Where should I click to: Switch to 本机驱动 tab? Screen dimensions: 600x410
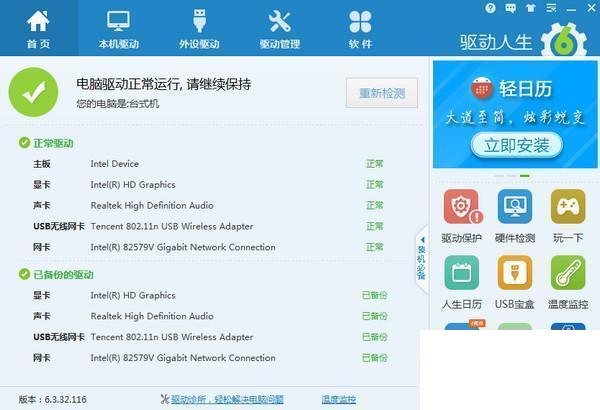[x=119, y=29]
